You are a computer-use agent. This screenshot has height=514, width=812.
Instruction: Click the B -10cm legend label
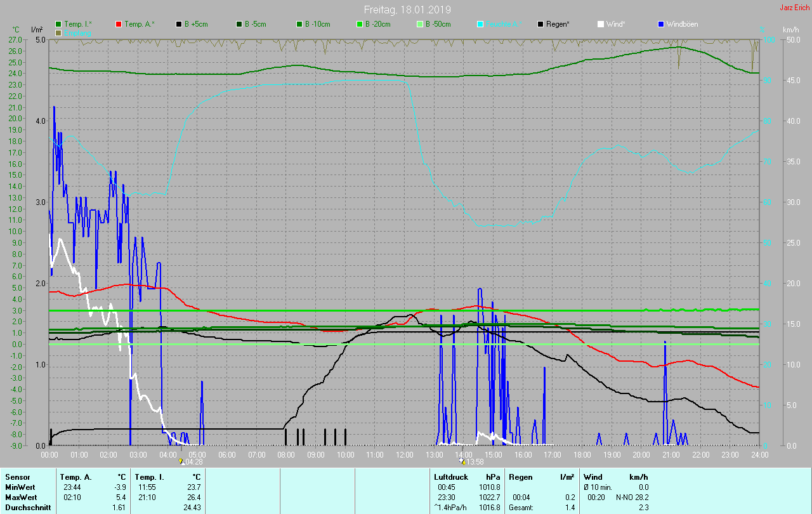(317, 24)
